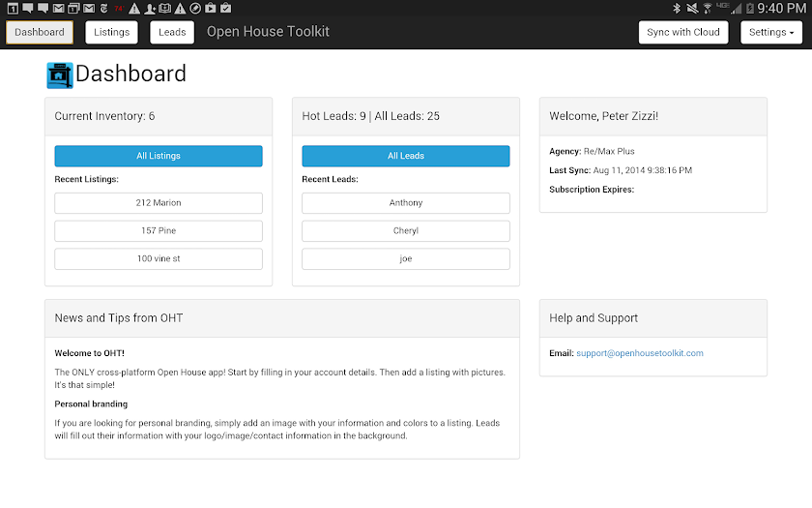
Task: Click the Subscription Expires label
Action: click(x=592, y=190)
